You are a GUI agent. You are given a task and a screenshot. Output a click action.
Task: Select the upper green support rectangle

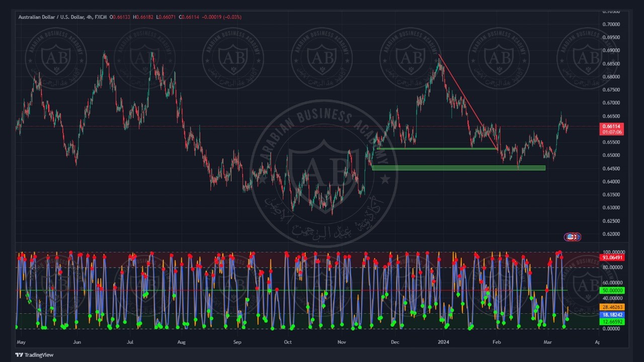(x=437, y=148)
